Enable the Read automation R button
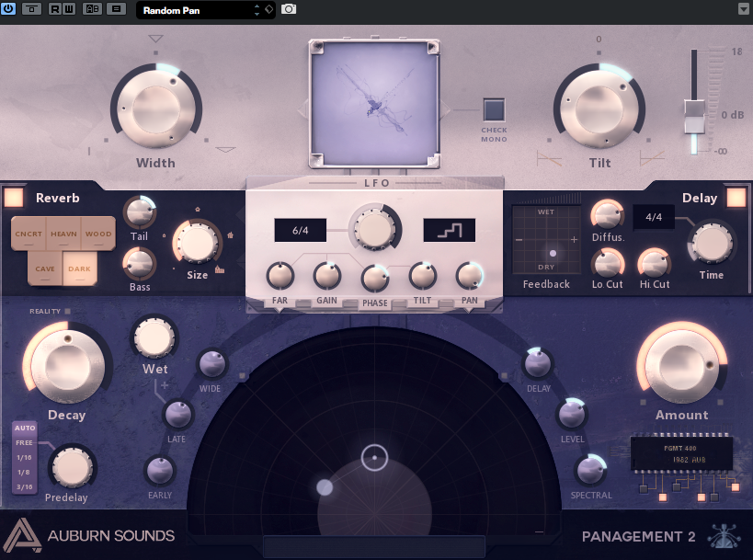 coord(55,9)
